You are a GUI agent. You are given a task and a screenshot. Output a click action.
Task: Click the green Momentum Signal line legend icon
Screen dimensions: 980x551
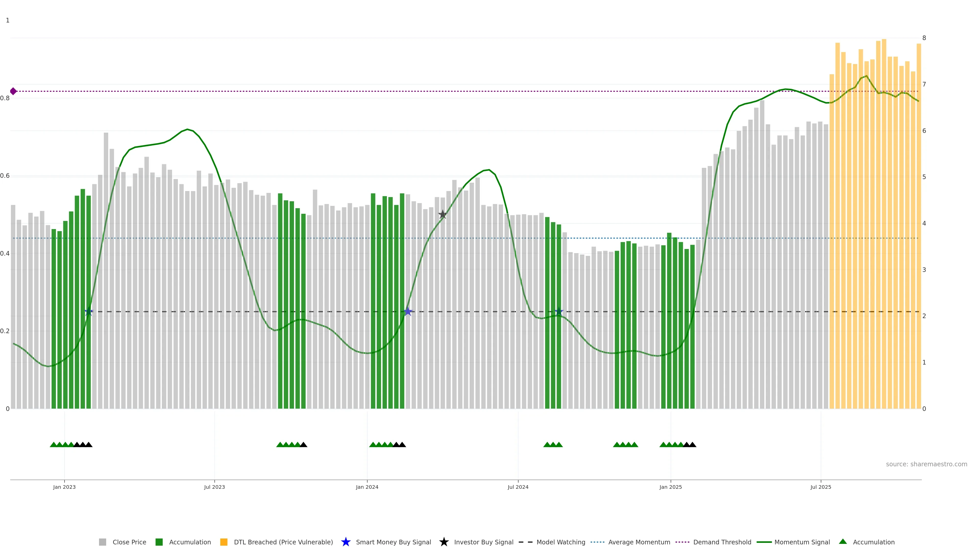[x=764, y=542]
